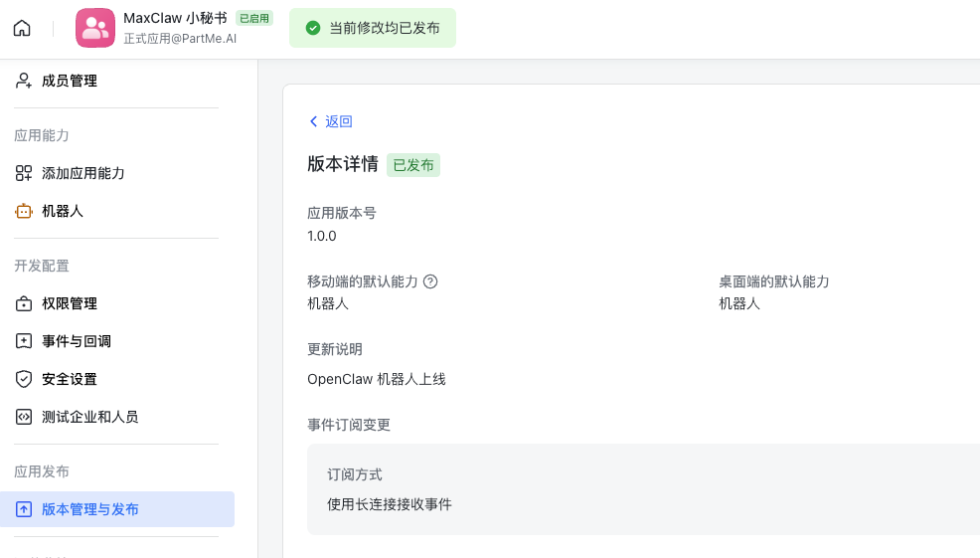Click the add app capability grid icon
This screenshot has width=980, height=558.
pyautogui.click(x=24, y=173)
